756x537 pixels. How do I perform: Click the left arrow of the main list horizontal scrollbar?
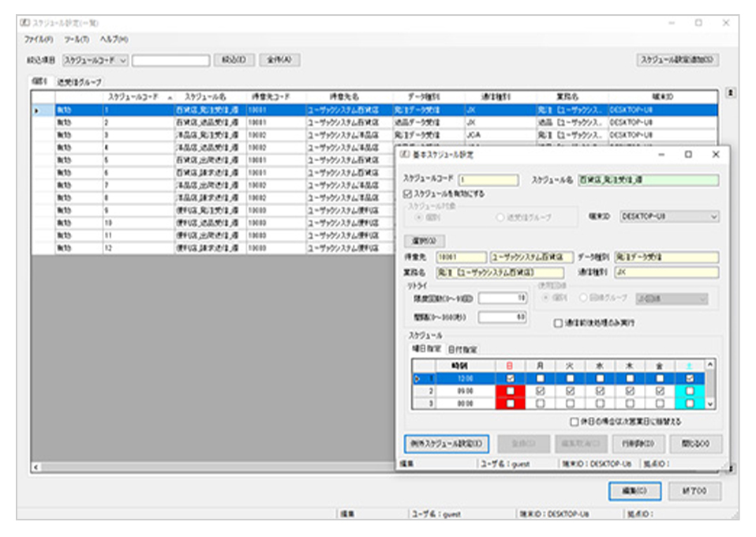(x=36, y=468)
